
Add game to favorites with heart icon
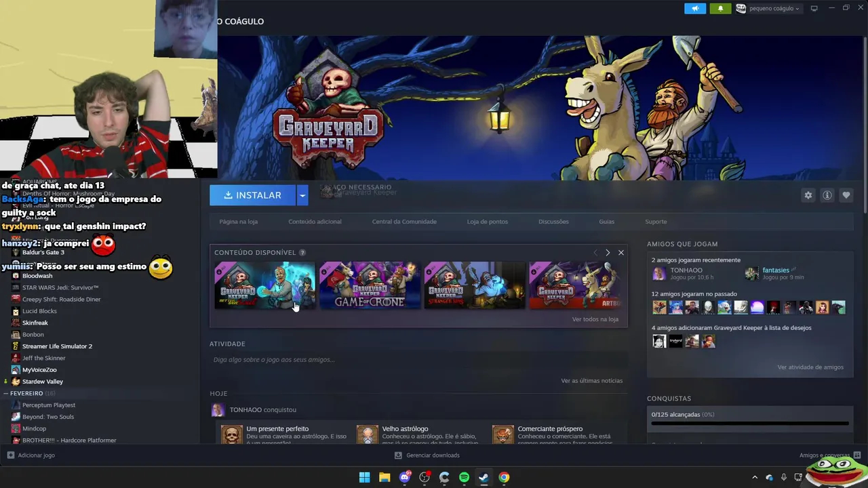coord(846,195)
